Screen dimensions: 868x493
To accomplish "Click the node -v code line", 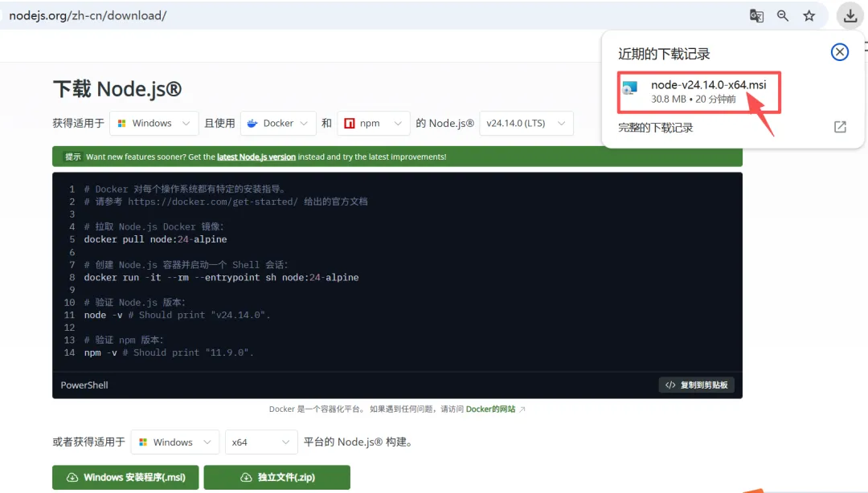I will pos(177,315).
